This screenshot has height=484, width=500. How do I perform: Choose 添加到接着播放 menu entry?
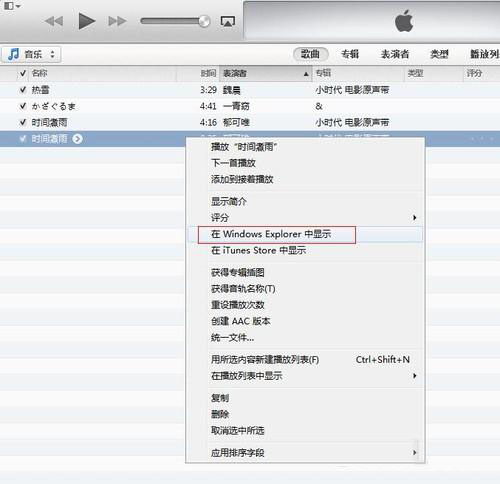point(305,179)
